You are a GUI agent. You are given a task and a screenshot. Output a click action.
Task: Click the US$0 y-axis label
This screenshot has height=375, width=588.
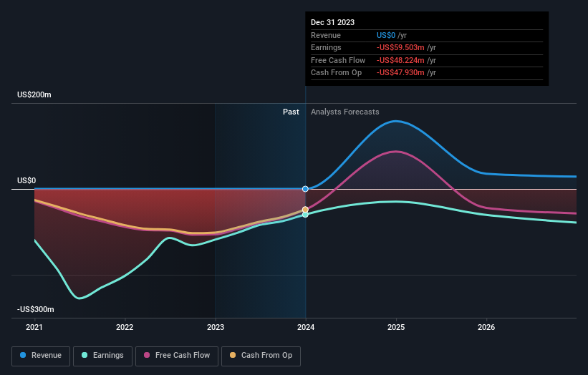(26, 180)
